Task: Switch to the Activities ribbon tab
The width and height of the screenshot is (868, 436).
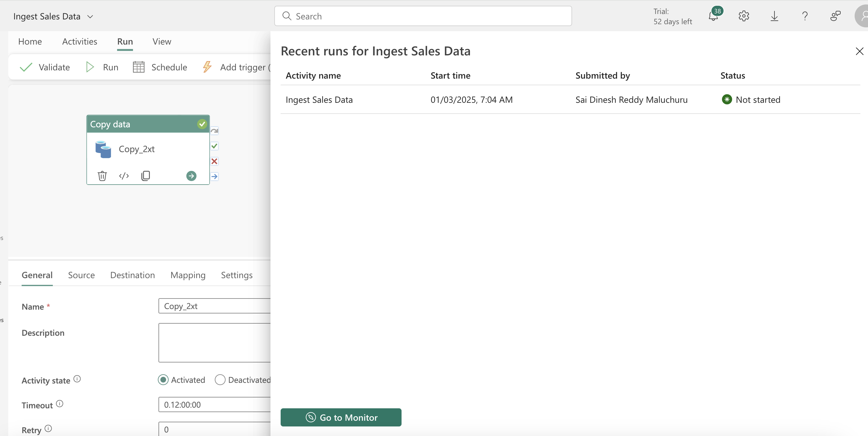Action: (80, 41)
